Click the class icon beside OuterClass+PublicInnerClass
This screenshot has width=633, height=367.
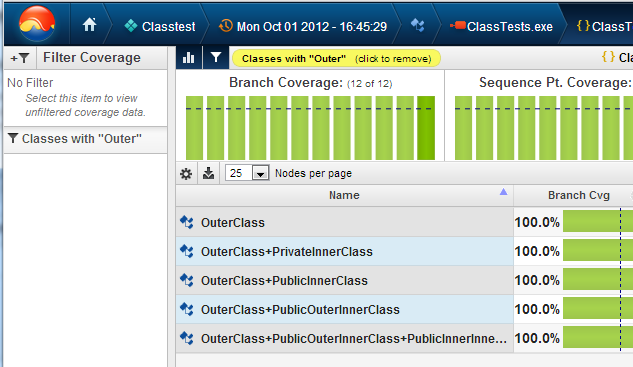click(187, 280)
